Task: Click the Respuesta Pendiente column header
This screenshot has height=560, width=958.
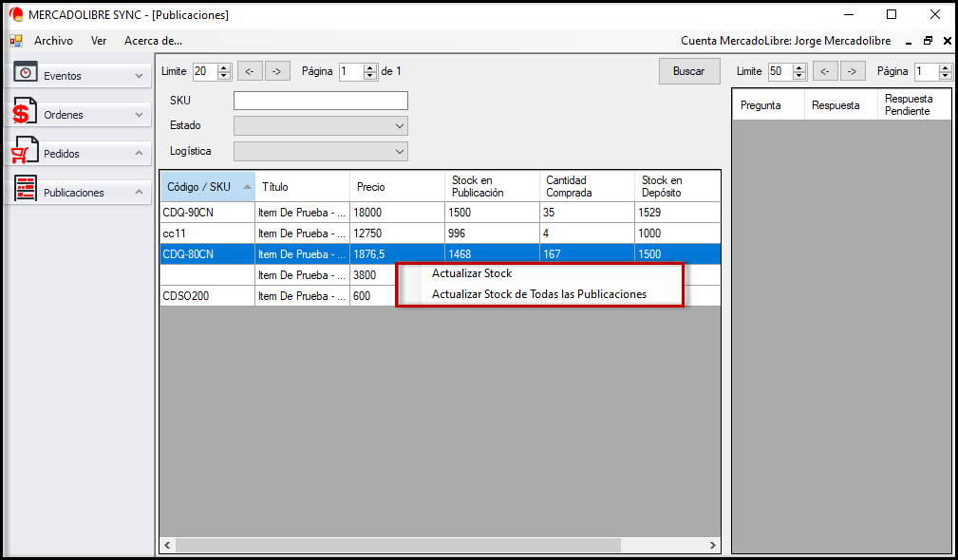Action: pyautogui.click(x=914, y=105)
